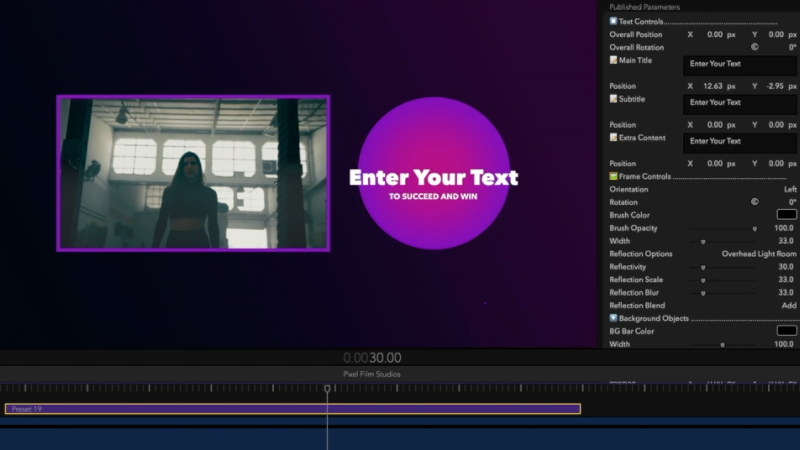Click Overall Position X value 0.00
Viewport: 800px width, 450px height.
point(715,34)
